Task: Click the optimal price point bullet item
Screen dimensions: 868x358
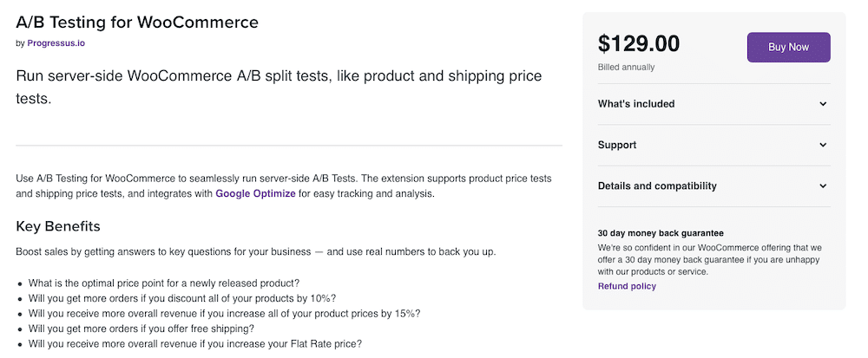Action: pyautogui.click(x=164, y=283)
